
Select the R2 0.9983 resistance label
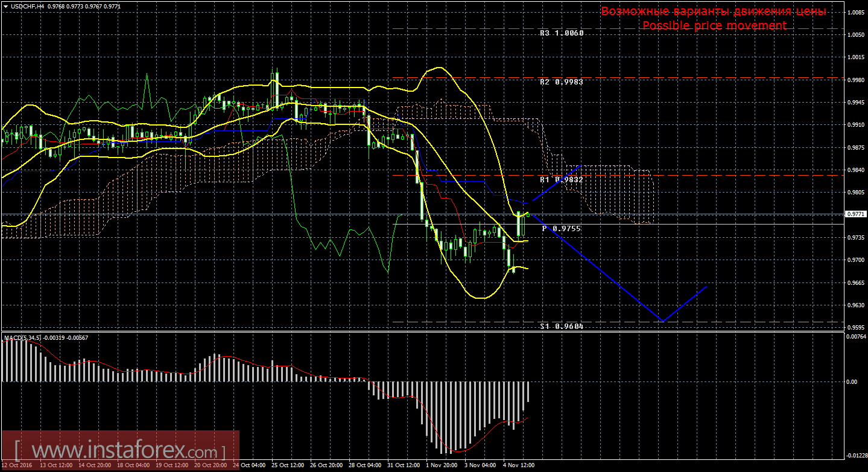click(561, 81)
